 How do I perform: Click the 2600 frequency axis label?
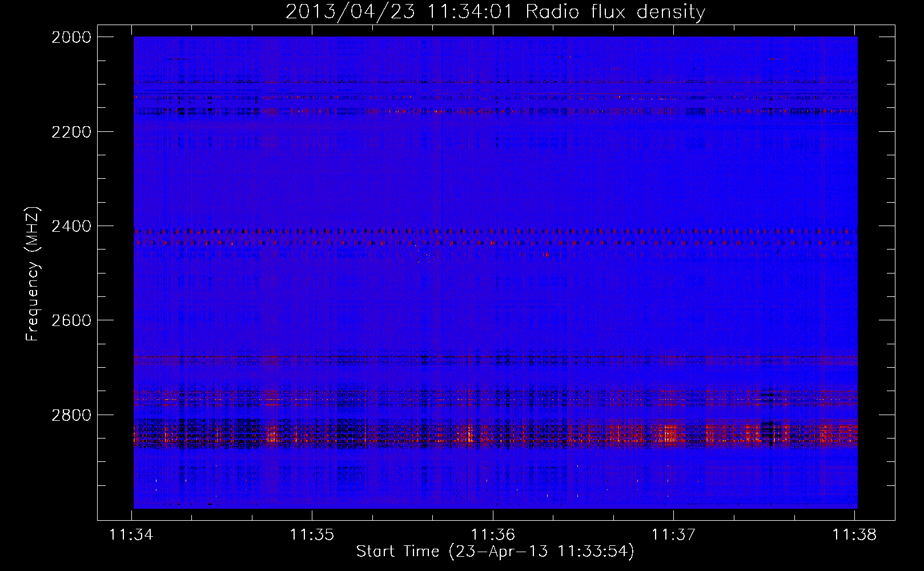click(x=71, y=320)
